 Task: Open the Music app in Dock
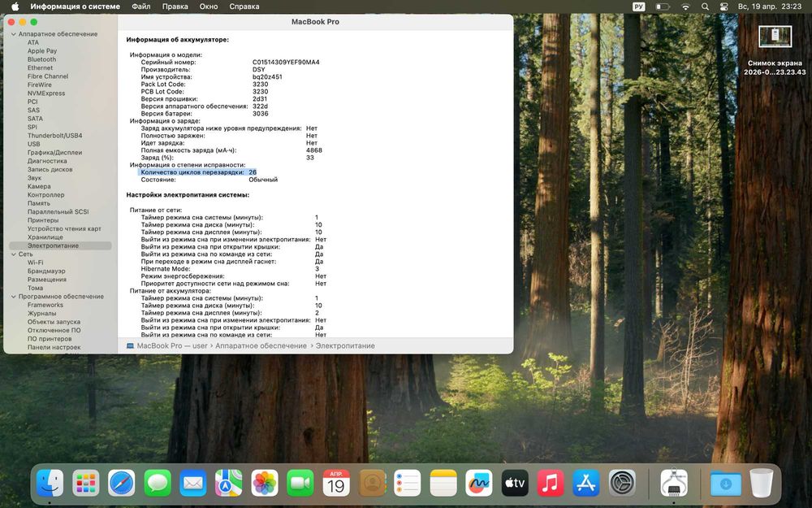click(x=551, y=483)
